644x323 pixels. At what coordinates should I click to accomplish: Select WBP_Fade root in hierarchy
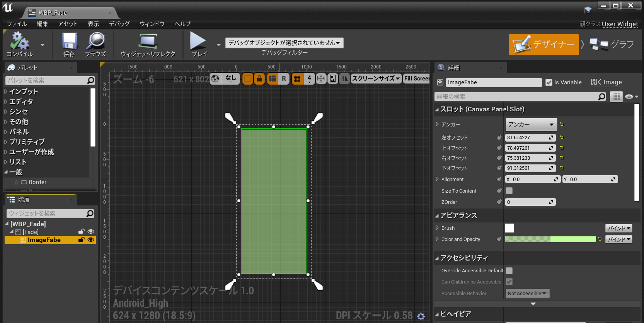28,224
